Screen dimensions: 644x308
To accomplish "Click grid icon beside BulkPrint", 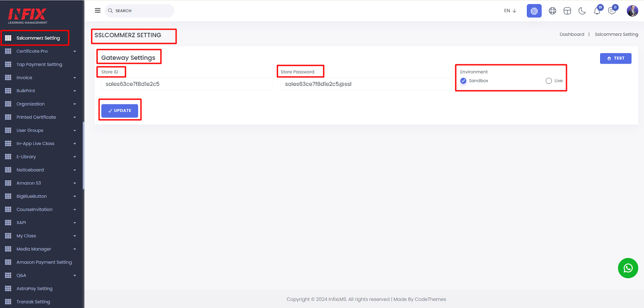I will click(x=8, y=91).
